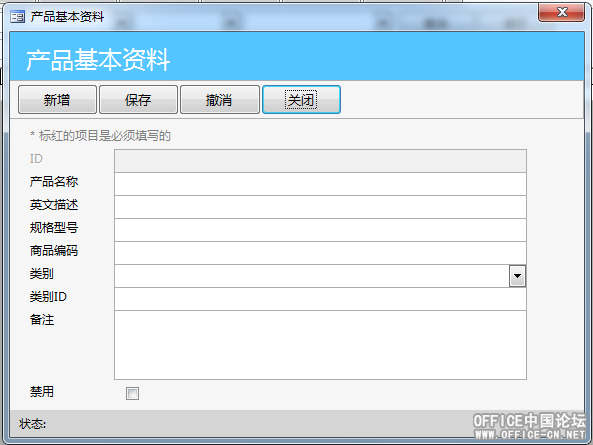Close the 产品基本资料 window with X
The height and width of the screenshot is (445, 593).
click(x=562, y=12)
